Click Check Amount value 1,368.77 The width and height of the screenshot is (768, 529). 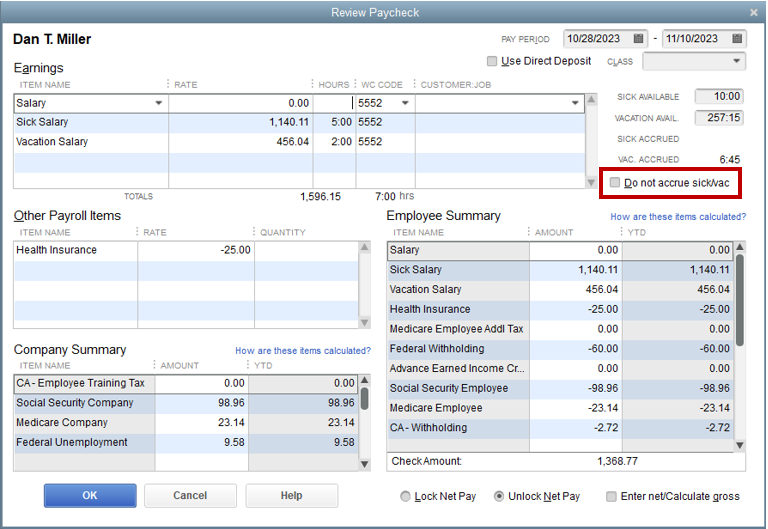point(617,461)
